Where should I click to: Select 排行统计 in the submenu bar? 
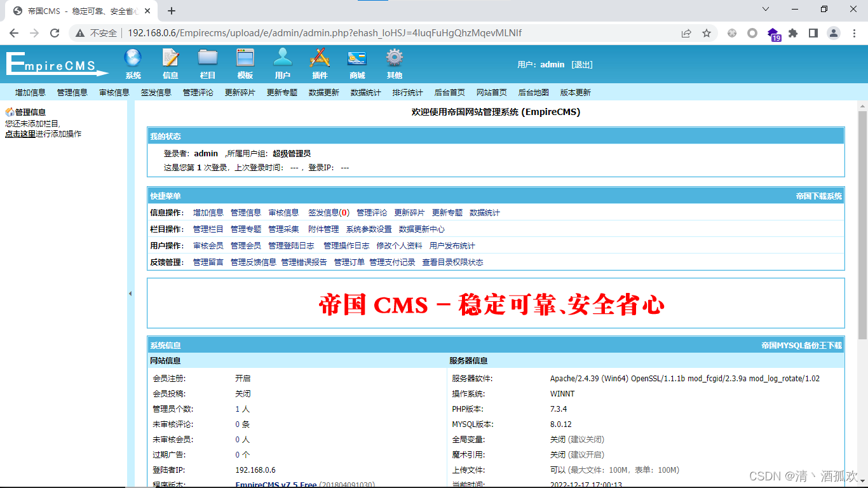pyautogui.click(x=408, y=92)
